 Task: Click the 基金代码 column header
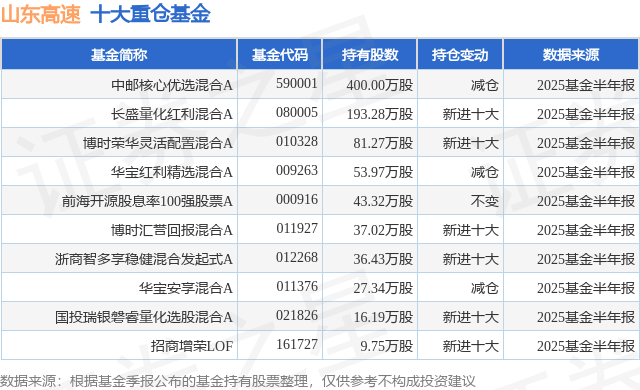(x=280, y=55)
